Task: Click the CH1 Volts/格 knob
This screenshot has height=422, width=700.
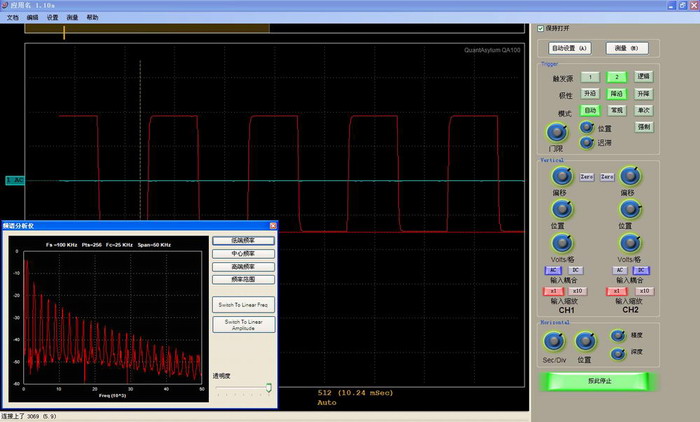Action: tap(562, 243)
